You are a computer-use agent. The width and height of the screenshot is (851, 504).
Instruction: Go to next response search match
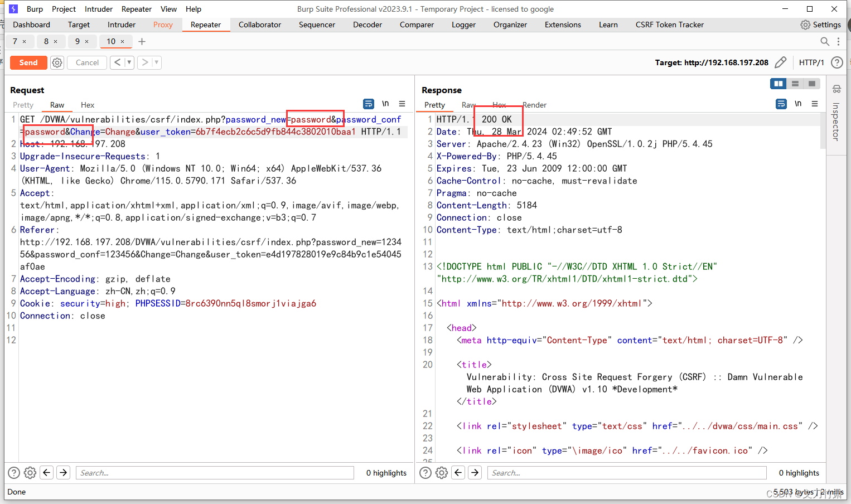coord(475,473)
